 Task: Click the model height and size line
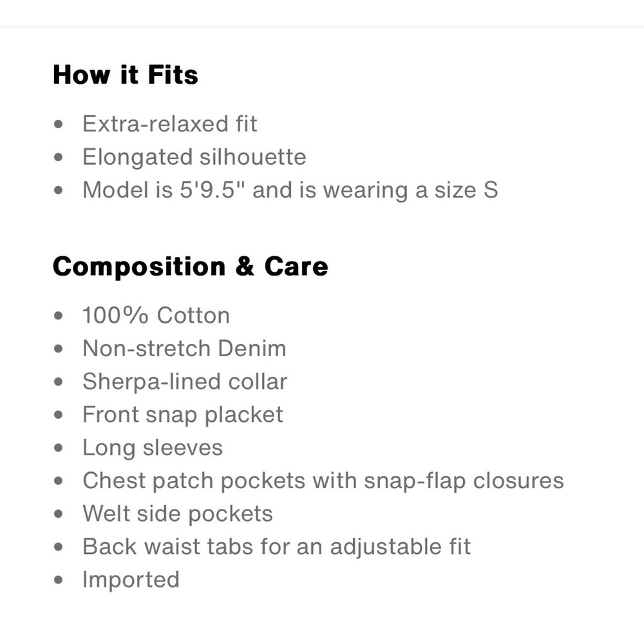[290, 191]
